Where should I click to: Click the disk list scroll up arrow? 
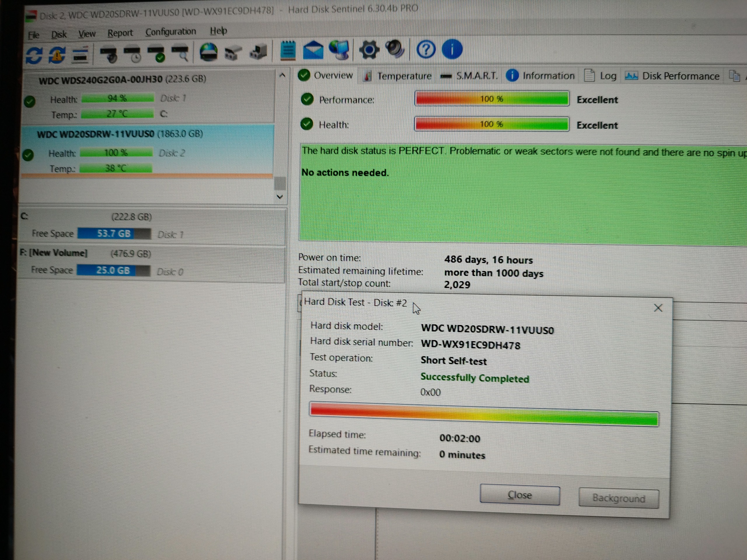pos(282,75)
